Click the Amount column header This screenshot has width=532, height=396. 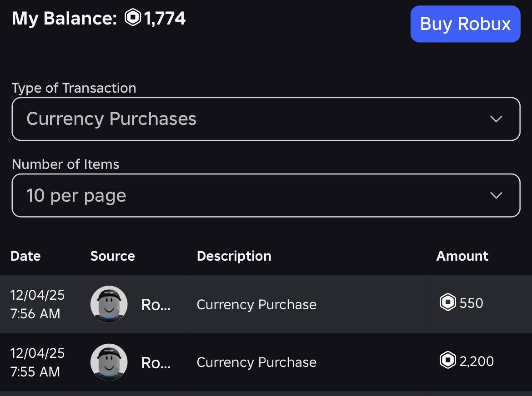click(462, 256)
